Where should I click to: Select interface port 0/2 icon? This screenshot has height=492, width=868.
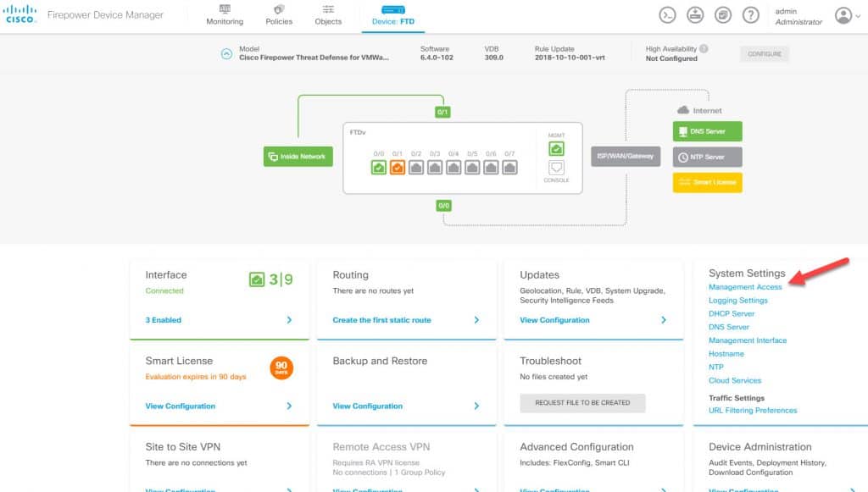click(x=416, y=168)
